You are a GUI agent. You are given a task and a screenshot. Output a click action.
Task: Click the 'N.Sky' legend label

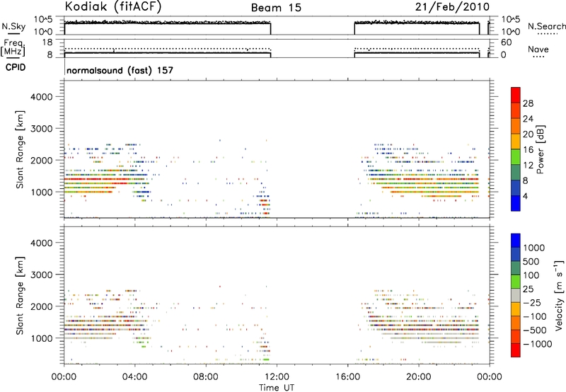click(x=13, y=26)
